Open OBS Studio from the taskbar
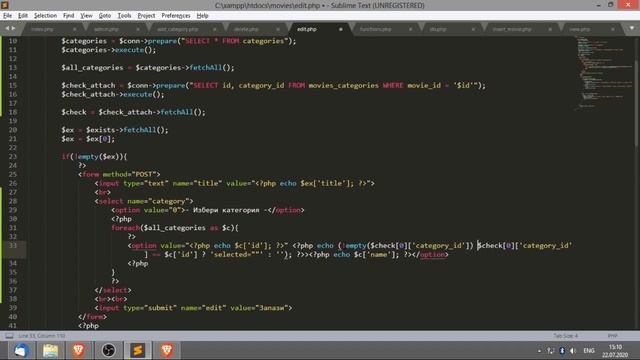Screen dimensions: 640x360 (108, 350)
